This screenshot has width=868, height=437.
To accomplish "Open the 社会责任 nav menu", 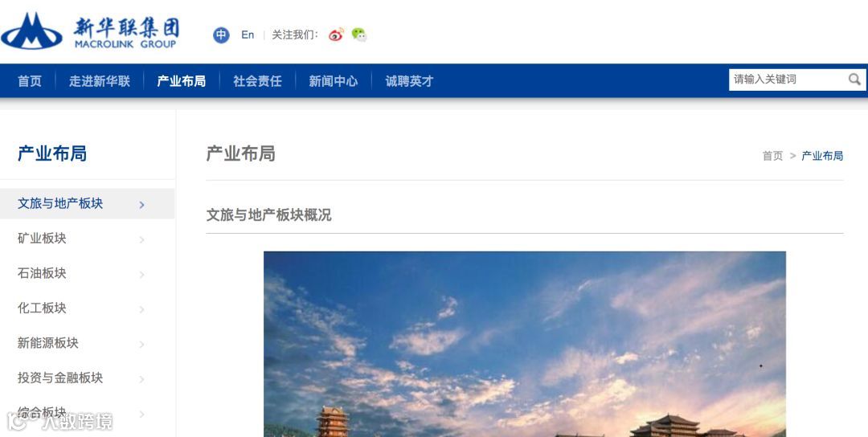I will tap(257, 81).
